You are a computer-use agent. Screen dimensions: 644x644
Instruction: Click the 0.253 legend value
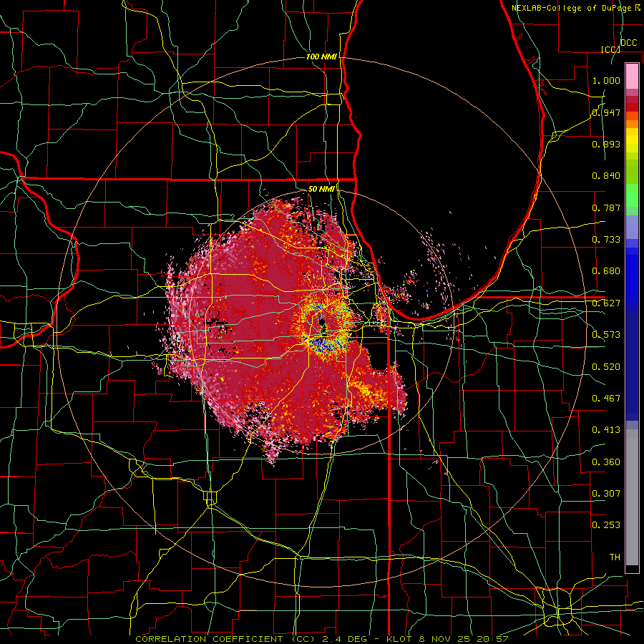point(606,525)
